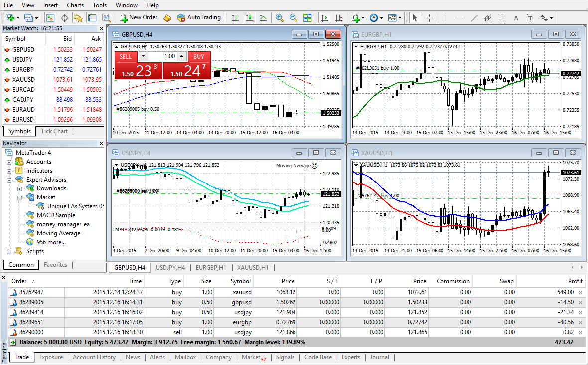Screen dimensions: 588x365
Task: Select the Crosshair cursor tool
Action: pyautogui.click(x=429, y=18)
